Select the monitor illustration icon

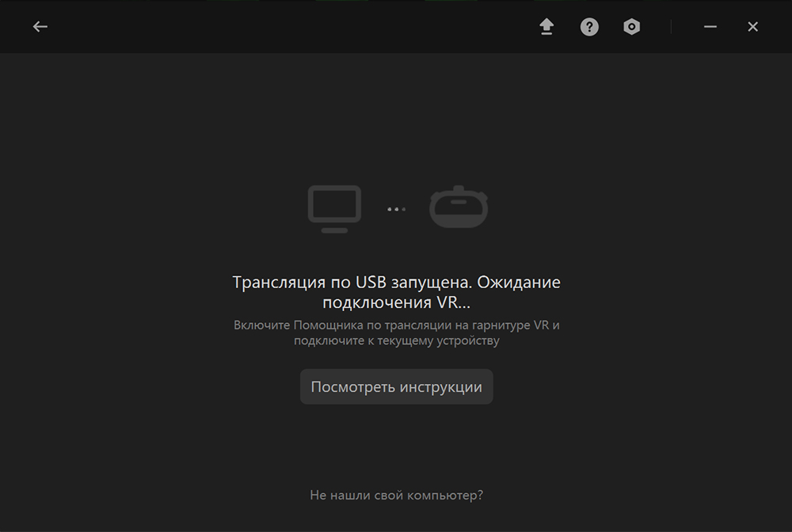tap(334, 207)
